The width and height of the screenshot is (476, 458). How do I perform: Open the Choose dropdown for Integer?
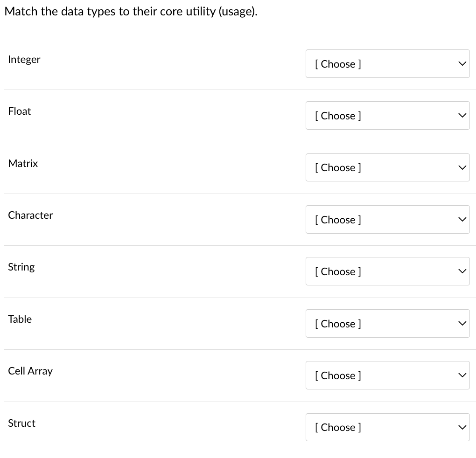tap(387, 64)
